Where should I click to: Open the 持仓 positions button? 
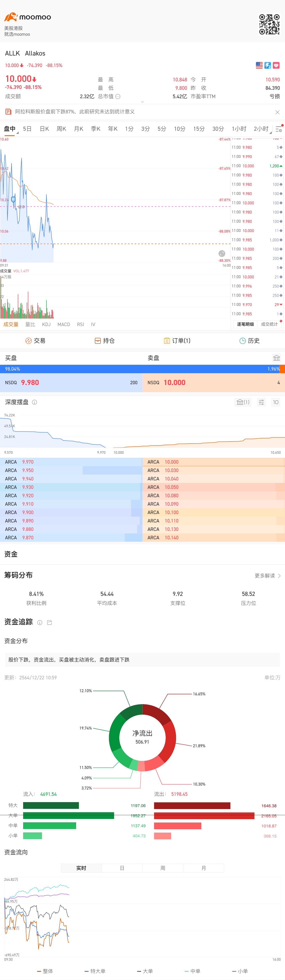(105, 341)
